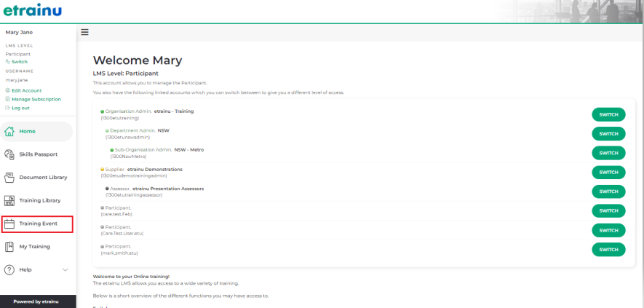Screen dimensions: 644x308
Task: Click '(1300etunswadmin)' account username text
Action: click(x=127, y=138)
